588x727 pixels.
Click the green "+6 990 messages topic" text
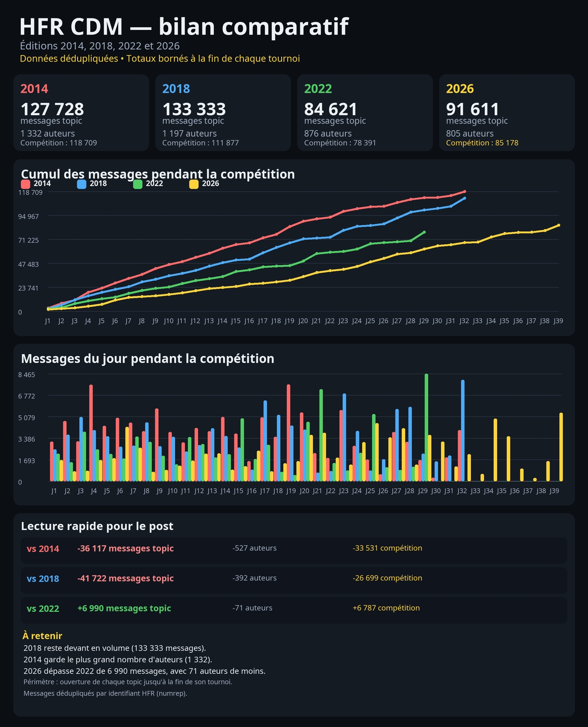tap(124, 608)
